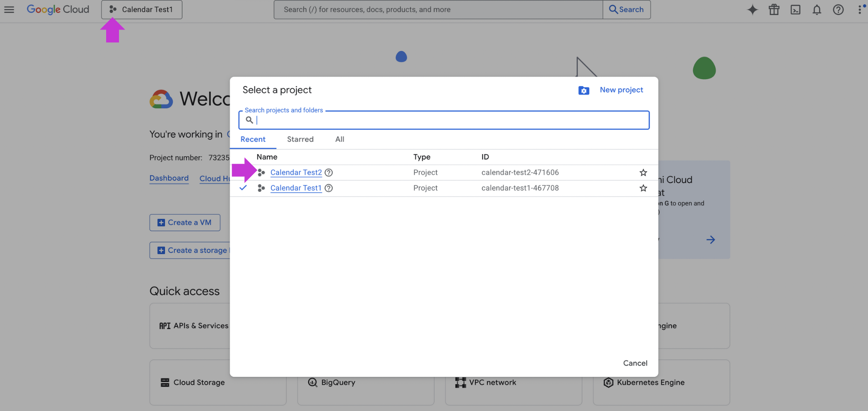The height and width of the screenshot is (411, 868).
Task: Open the gift free trial icon
Action: click(x=774, y=9)
